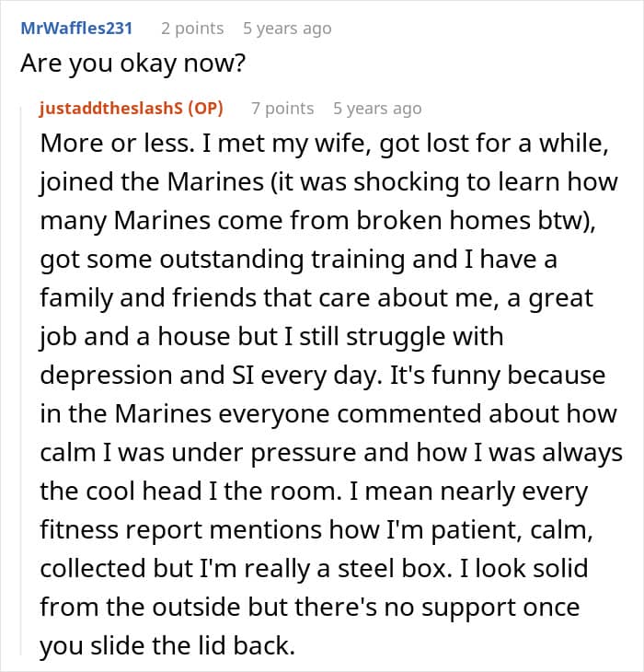Open MrWaffles231's user profile
Screen dimensions: 644x672
pyautogui.click(x=76, y=29)
